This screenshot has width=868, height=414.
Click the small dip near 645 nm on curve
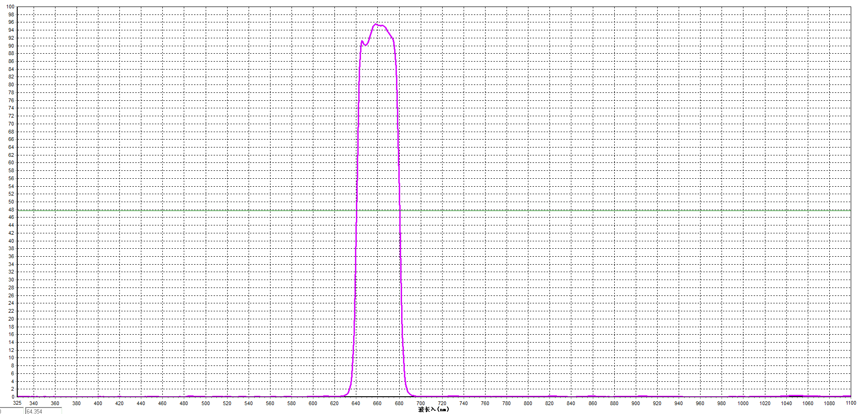pyautogui.click(x=366, y=45)
